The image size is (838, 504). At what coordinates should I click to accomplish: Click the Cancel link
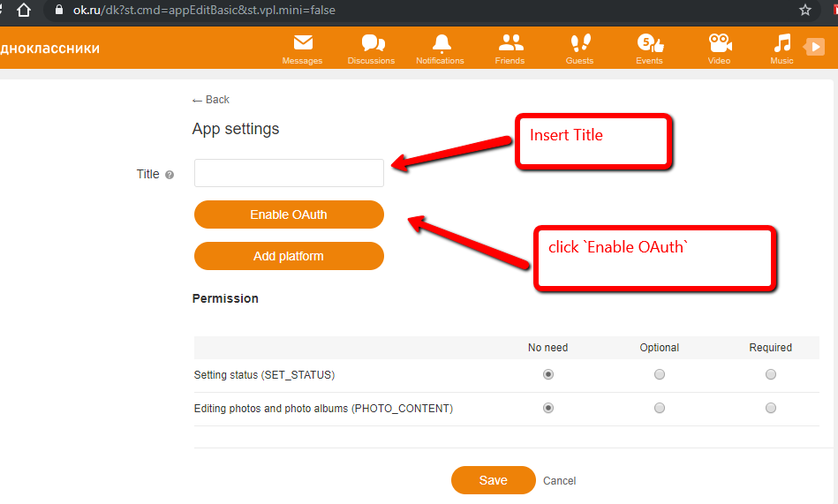pyautogui.click(x=559, y=481)
